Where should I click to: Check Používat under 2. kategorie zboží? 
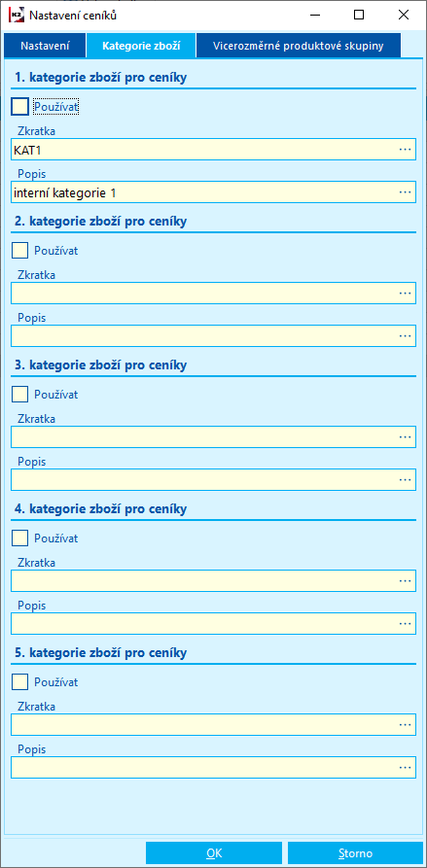(x=19, y=250)
